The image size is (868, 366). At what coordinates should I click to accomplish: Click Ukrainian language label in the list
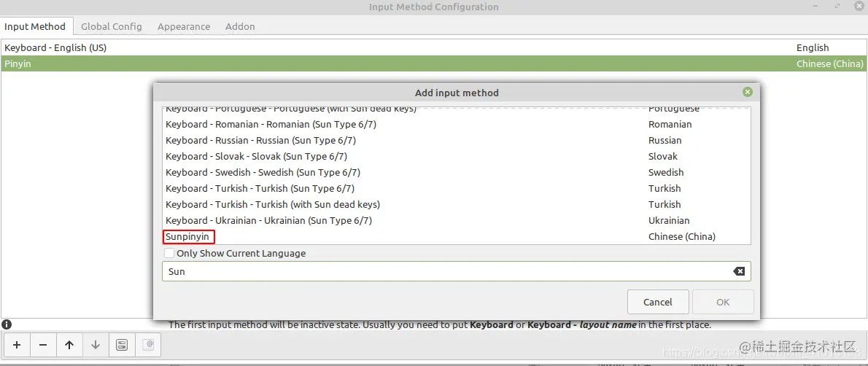[x=669, y=220]
